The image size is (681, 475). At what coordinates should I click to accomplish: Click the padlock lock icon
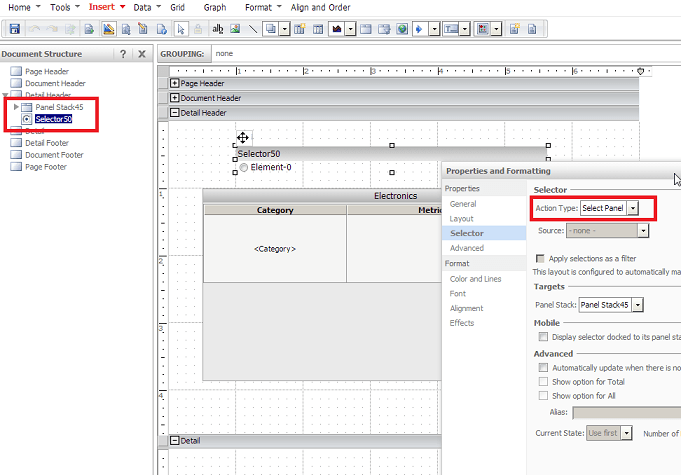click(x=198, y=29)
